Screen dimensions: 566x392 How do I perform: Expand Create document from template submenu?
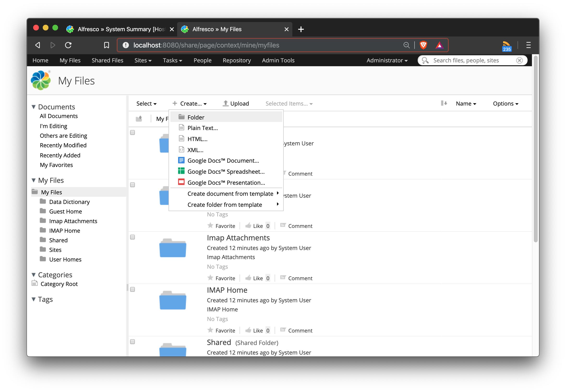click(x=230, y=193)
